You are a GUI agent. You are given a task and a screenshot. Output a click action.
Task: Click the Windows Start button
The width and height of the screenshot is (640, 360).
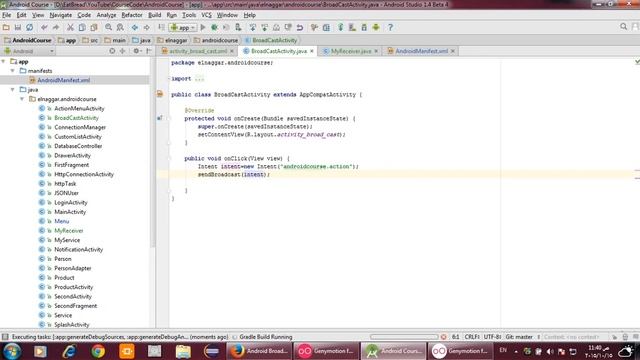click(12, 351)
